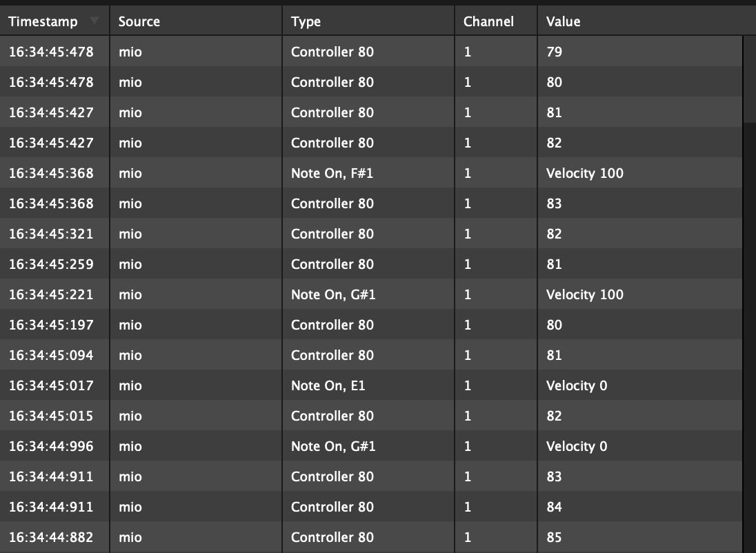The width and height of the screenshot is (756, 553).
Task: Select the row with timestamp 16:34:45:221
Action: click(x=51, y=294)
